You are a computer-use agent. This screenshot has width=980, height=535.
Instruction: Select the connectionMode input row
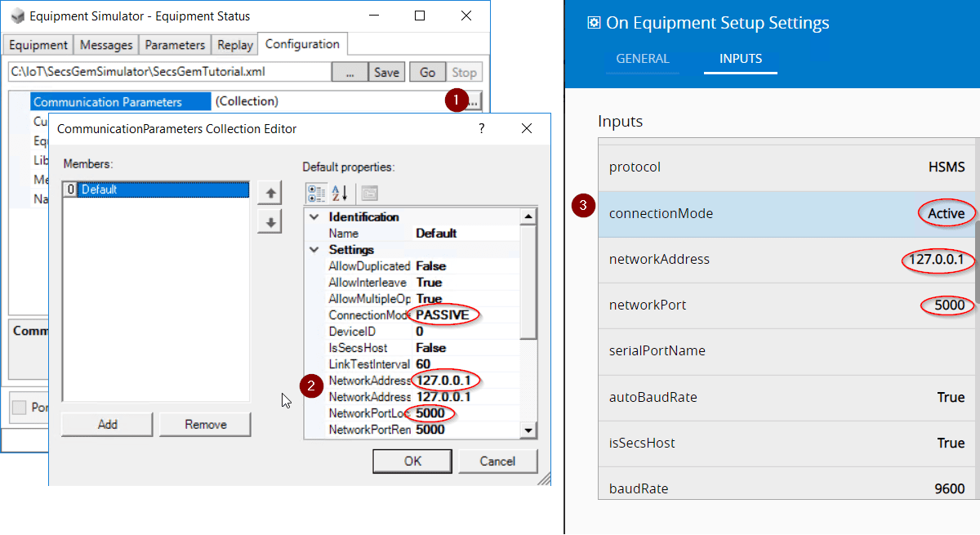(x=786, y=214)
